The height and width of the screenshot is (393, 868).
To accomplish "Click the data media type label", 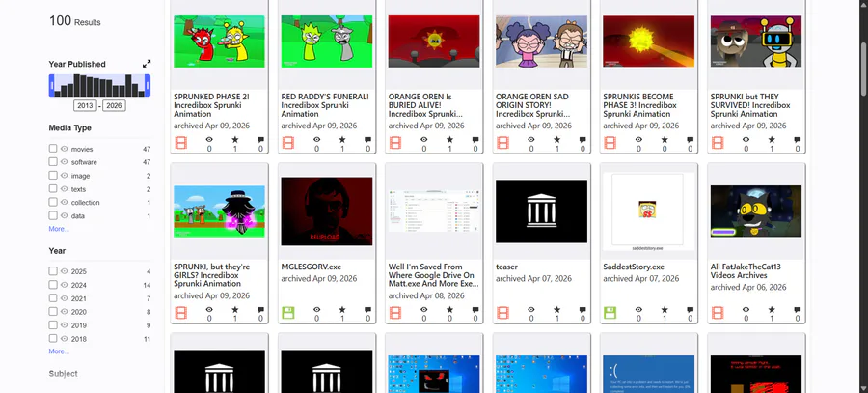I will tap(77, 215).
